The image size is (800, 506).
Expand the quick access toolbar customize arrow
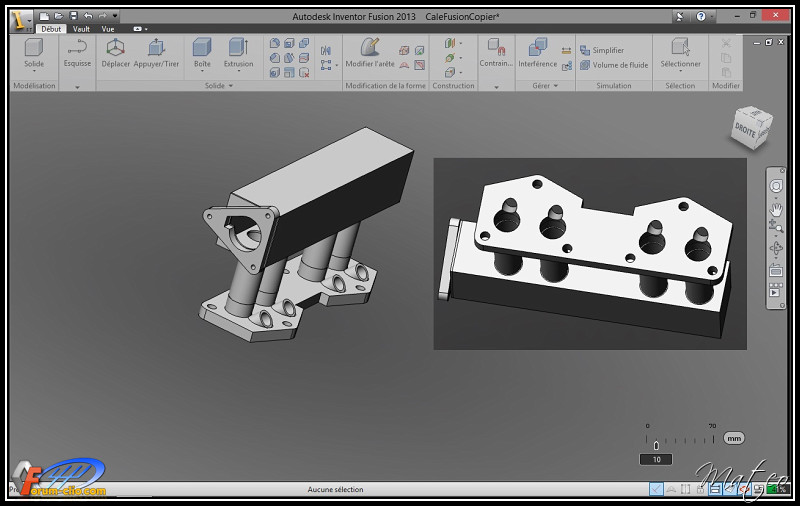pos(115,16)
